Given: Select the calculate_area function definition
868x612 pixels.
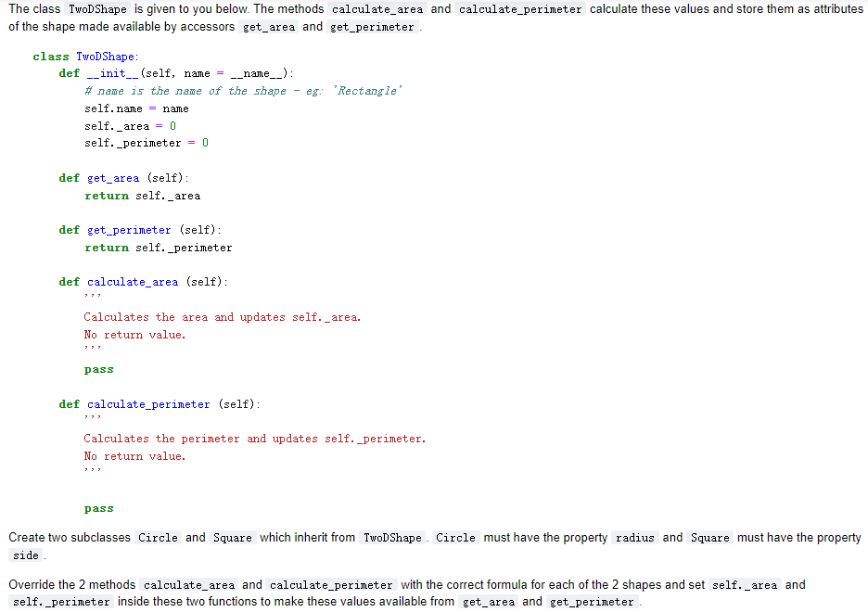Looking at the screenshot, I should (133, 281).
